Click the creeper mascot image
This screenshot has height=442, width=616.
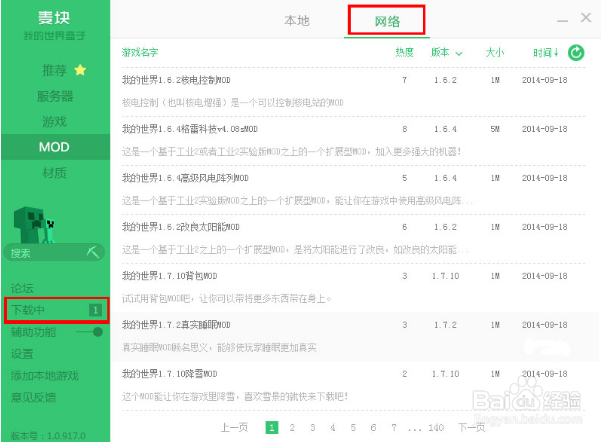[x=34, y=224]
